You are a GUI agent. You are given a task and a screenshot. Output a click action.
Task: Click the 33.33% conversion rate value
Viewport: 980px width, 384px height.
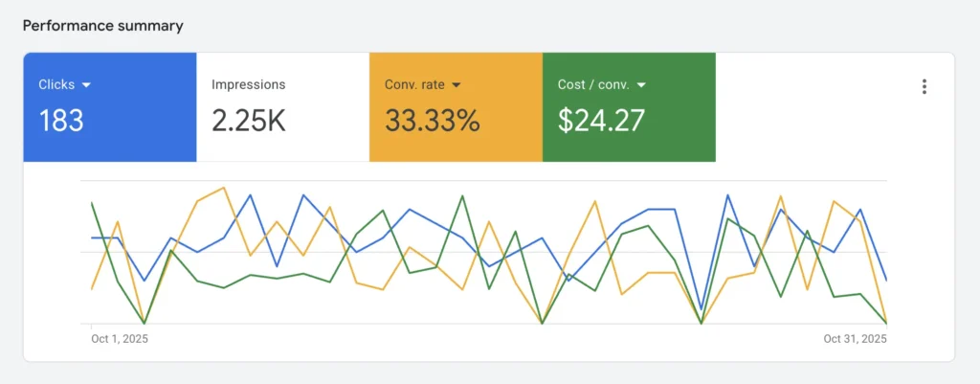pyautogui.click(x=432, y=121)
